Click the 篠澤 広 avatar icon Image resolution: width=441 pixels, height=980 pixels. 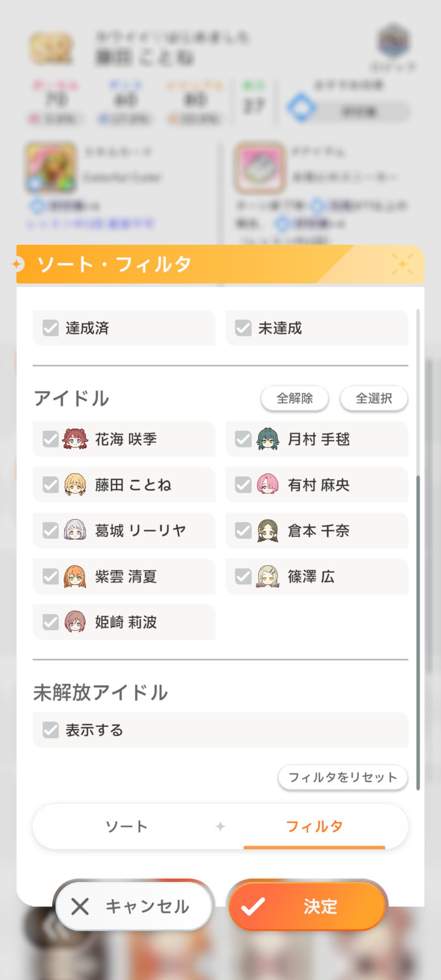point(268,576)
